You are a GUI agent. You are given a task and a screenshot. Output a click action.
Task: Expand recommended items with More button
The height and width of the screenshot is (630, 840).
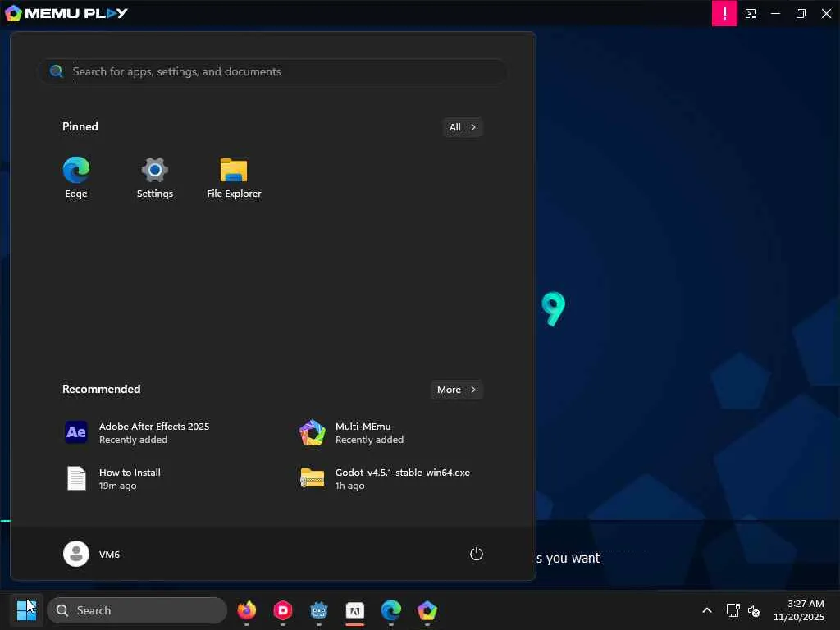pyautogui.click(x=456, y=390)
